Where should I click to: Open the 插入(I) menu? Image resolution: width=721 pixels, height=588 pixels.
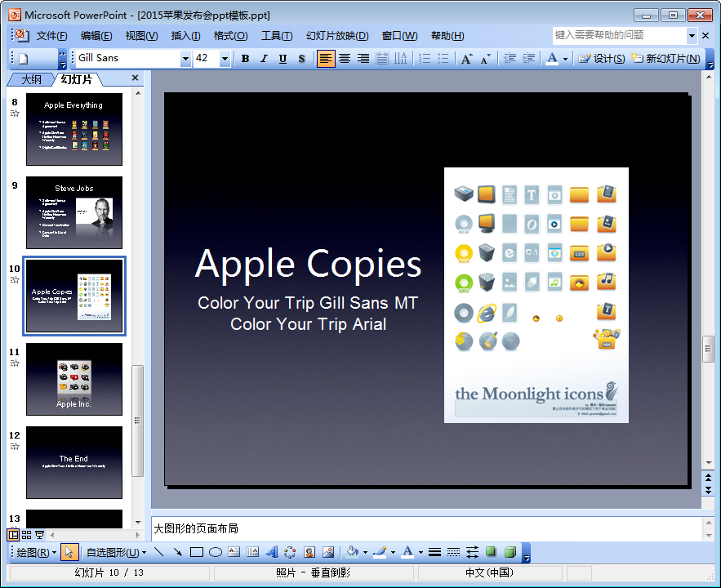(x=185, y=36)
